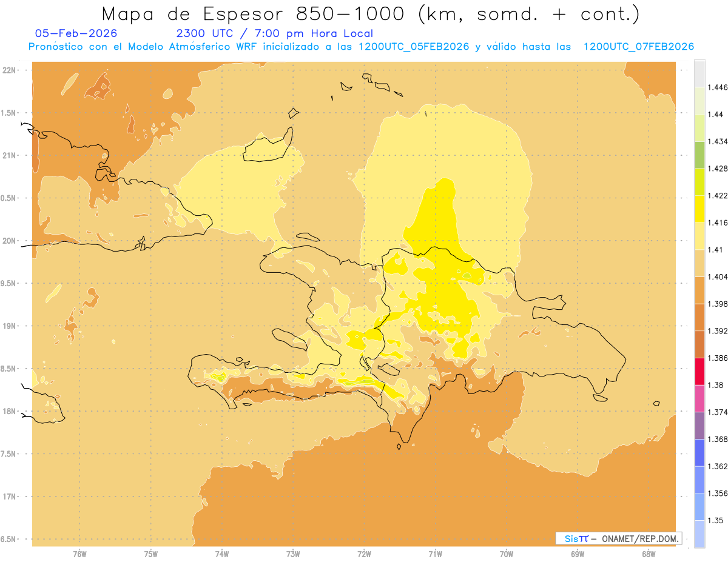
Task: Click the orange swatch between 1.398 and 1.404
Action: click(699, 290)
